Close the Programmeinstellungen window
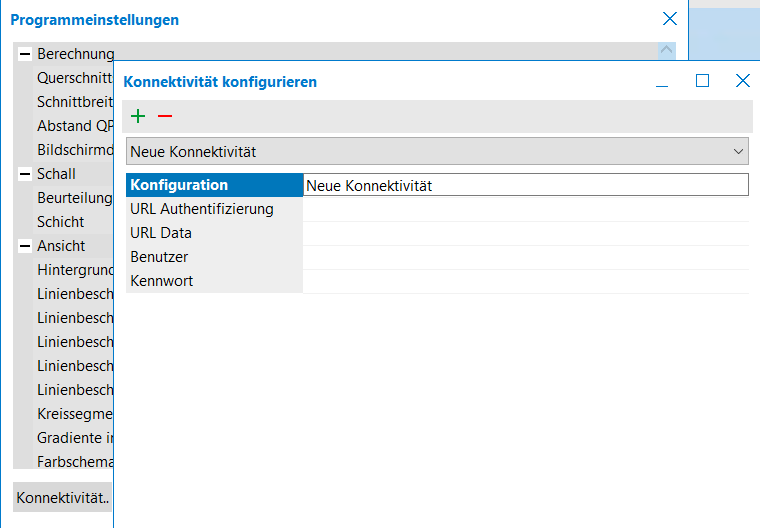 670,19
